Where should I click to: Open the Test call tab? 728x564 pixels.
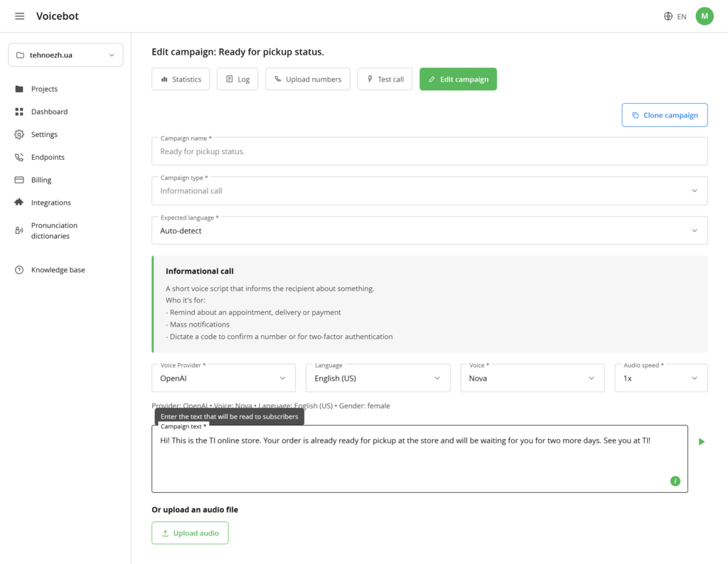385,80
